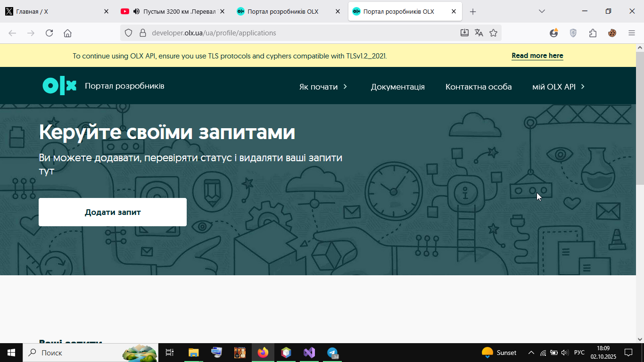Click the "Додати запит" button

(113, 212)
